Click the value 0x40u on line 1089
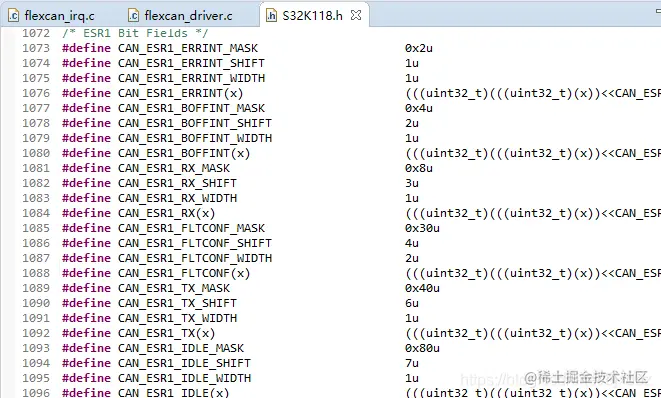The height and width of the screenshot is (398, 661). tap(422, 288)
